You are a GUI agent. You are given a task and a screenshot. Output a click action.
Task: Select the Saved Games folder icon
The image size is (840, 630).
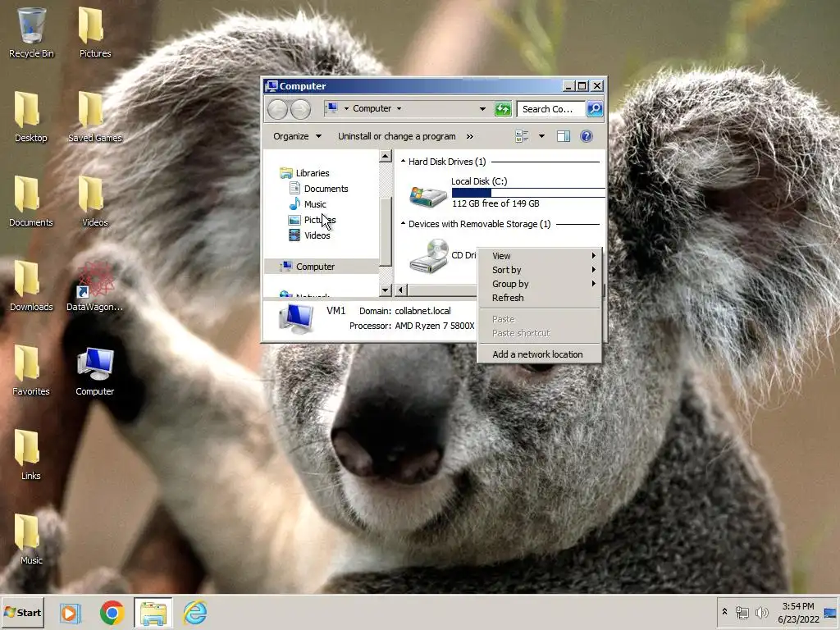(x=95, y=116)
